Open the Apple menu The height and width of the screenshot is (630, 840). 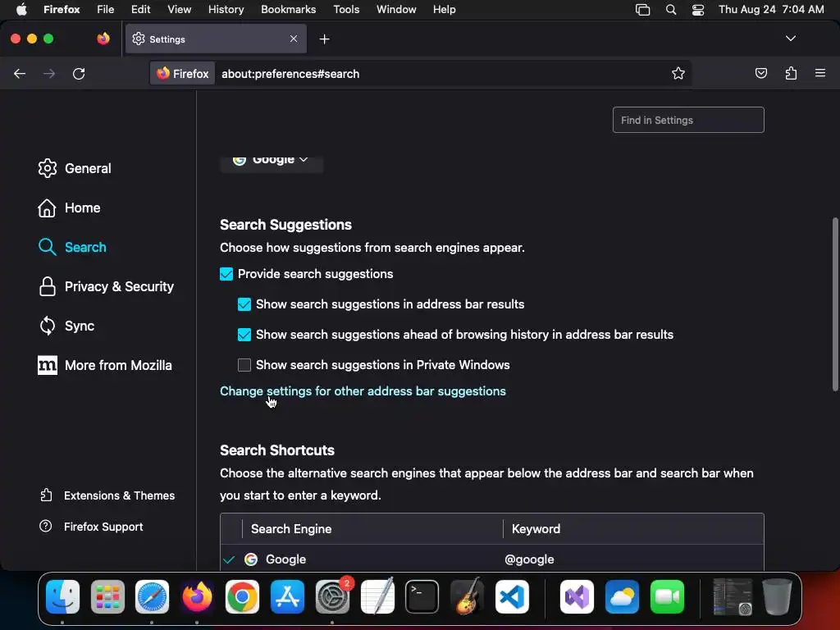point(21,9)
